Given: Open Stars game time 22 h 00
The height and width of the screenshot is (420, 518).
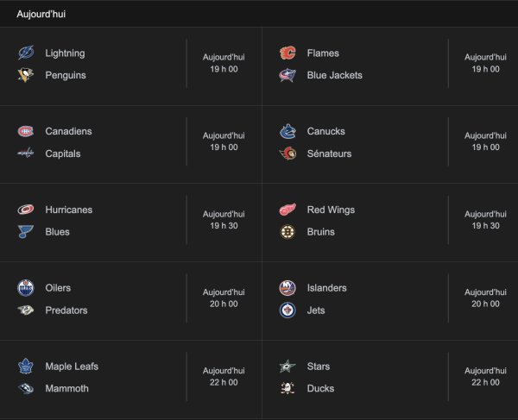Looking at the screenshot, I should pos(484,382).
